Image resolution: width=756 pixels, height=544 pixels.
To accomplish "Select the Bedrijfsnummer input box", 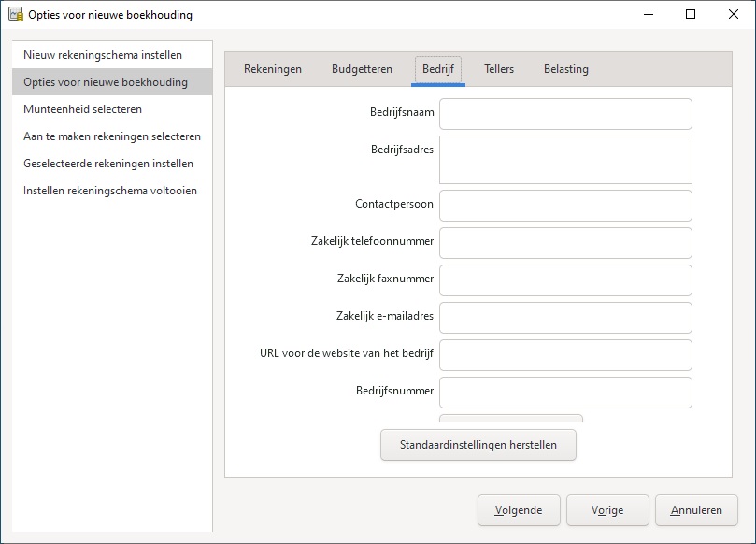I will pyautogui.click(x=565, y=393).
